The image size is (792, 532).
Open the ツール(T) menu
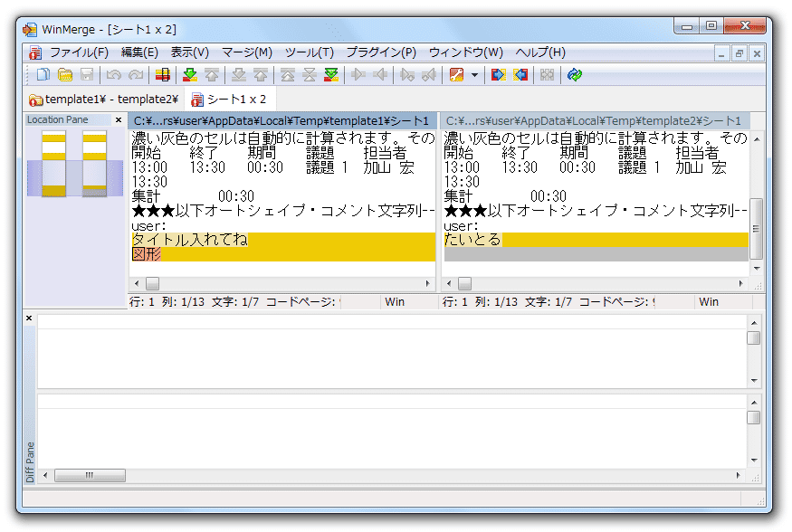pyautogui.click(x=310, y=52)
